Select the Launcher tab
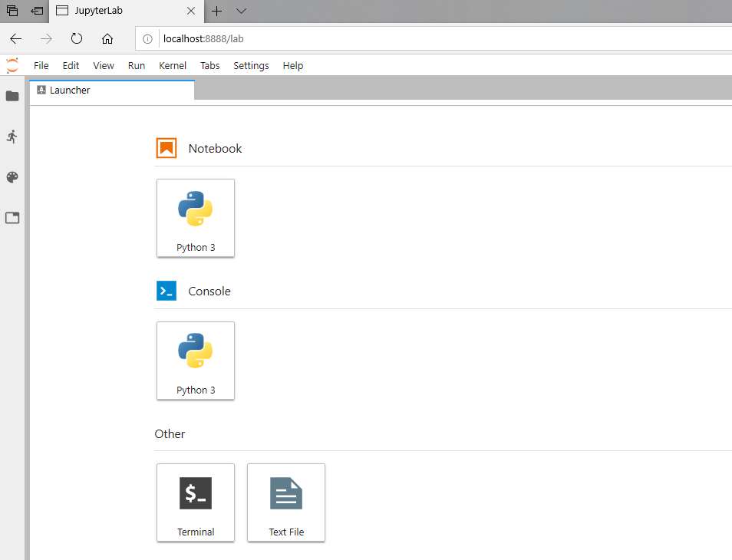Screen dimensions: 732x560 112,90
